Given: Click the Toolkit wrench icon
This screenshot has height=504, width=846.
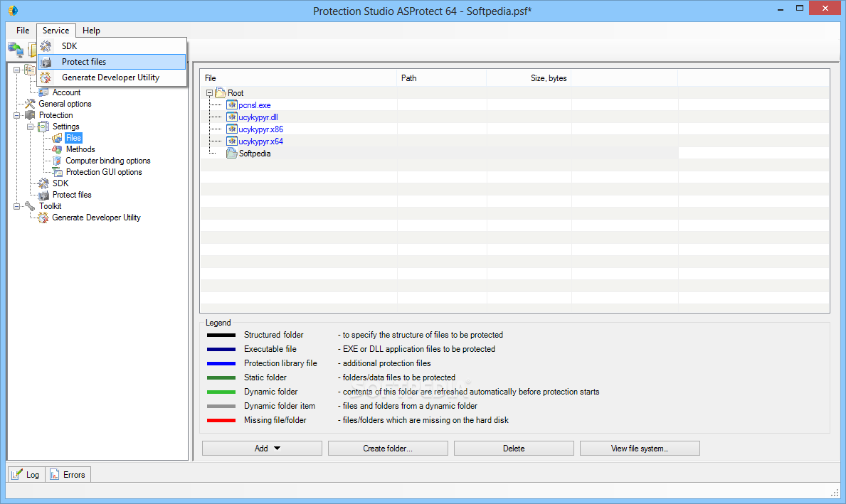Looking at the screenshot, I should 30,206.
